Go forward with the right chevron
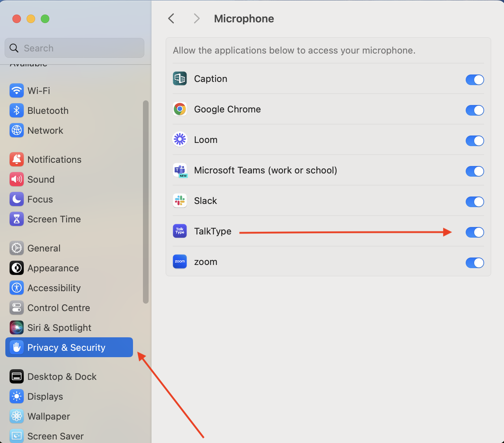 click(196, 18)
